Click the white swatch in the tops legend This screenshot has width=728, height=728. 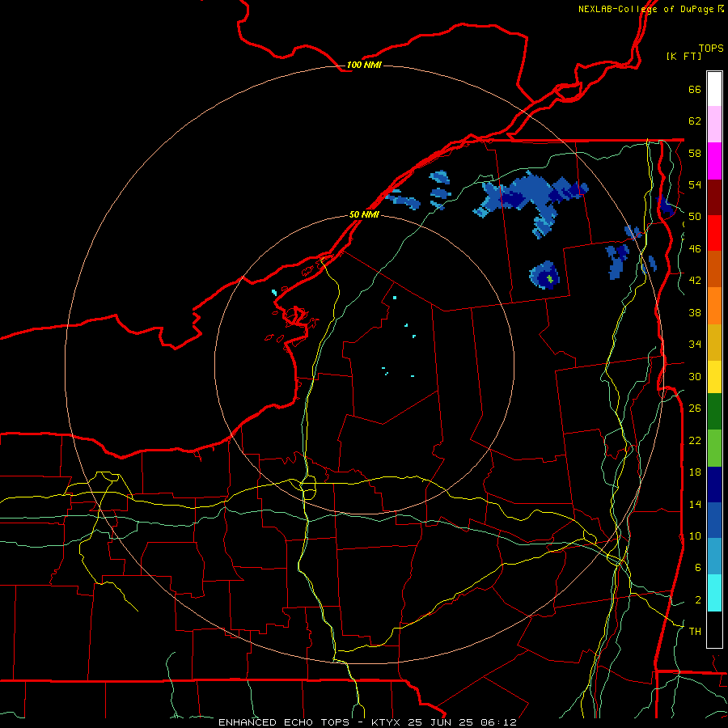pos(714,89)
